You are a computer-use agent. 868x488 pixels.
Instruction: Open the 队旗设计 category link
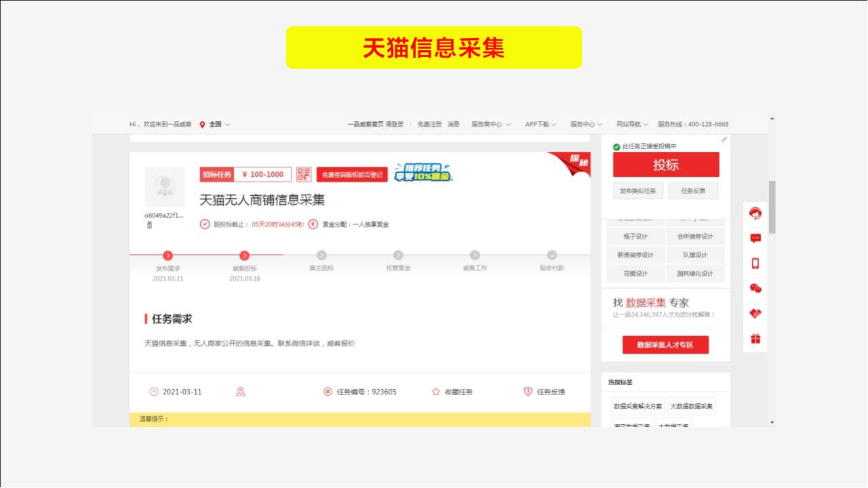point(695,255)
